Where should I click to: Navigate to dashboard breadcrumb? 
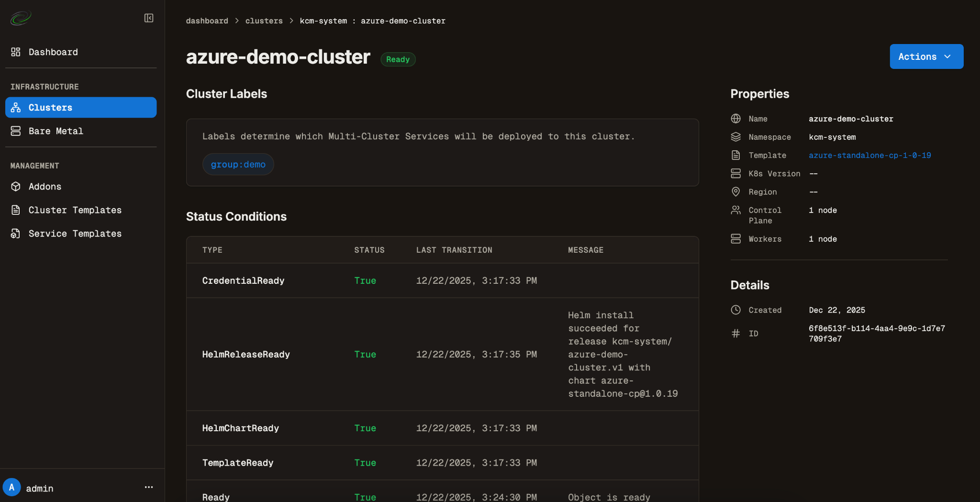207,21
